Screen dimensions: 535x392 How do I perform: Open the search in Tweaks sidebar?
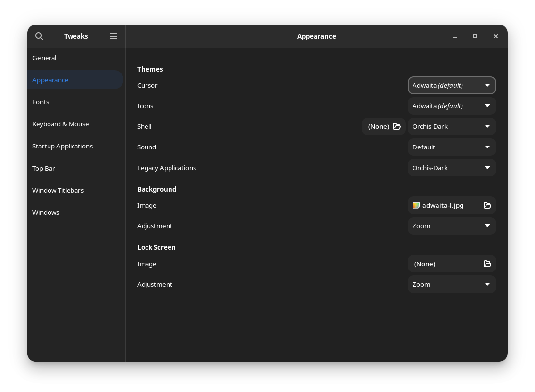[39, 36]
